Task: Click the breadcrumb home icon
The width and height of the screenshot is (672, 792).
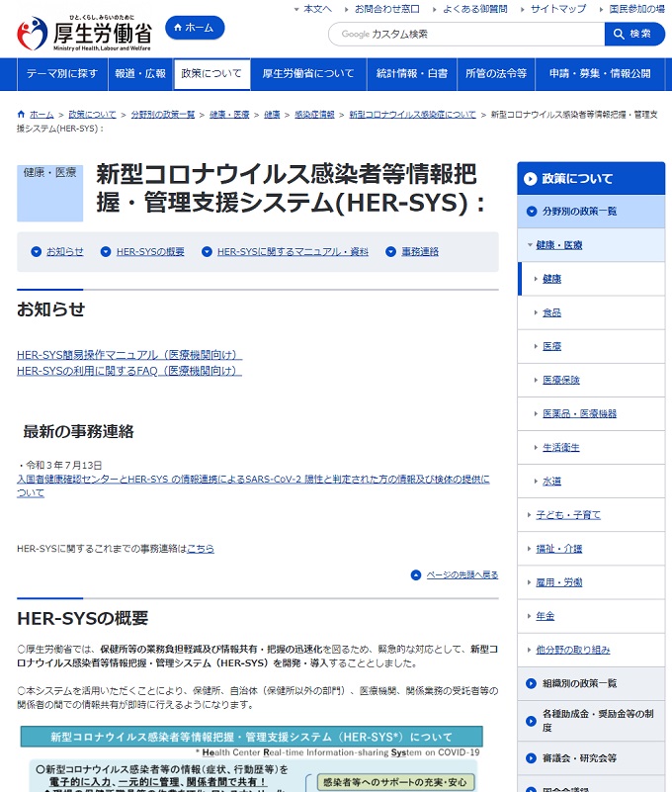Action: [21, 114]
